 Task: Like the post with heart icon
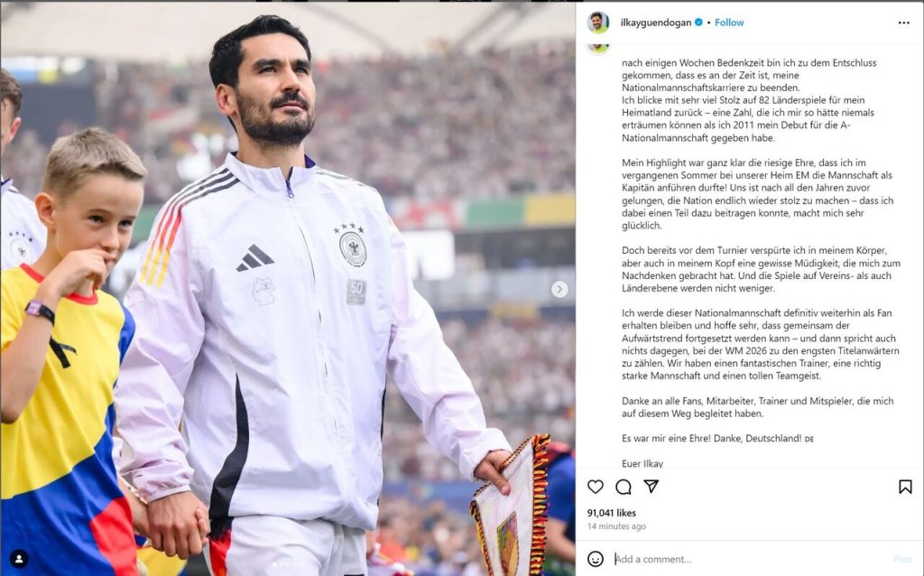[x=596, y=487]
